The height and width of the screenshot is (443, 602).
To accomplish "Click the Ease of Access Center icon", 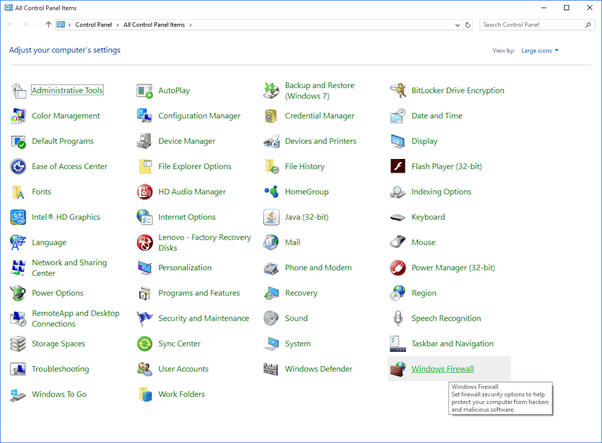I will 18,167.
